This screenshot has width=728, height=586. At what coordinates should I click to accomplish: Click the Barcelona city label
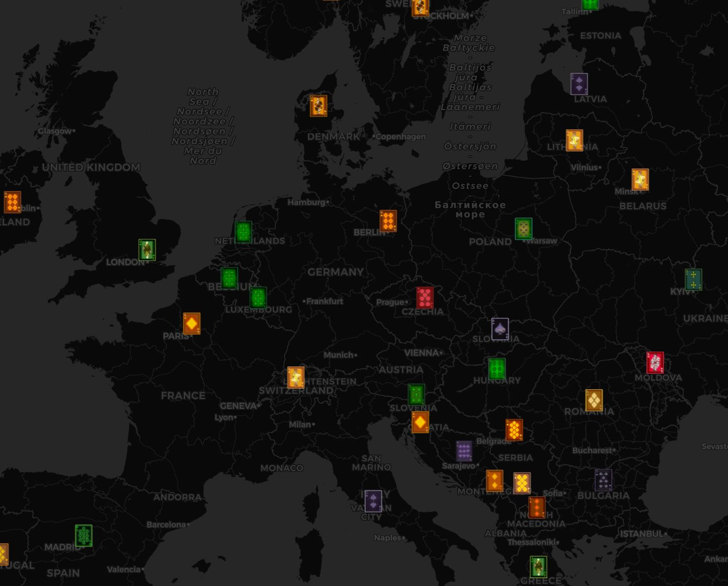(x=166, y=524)
